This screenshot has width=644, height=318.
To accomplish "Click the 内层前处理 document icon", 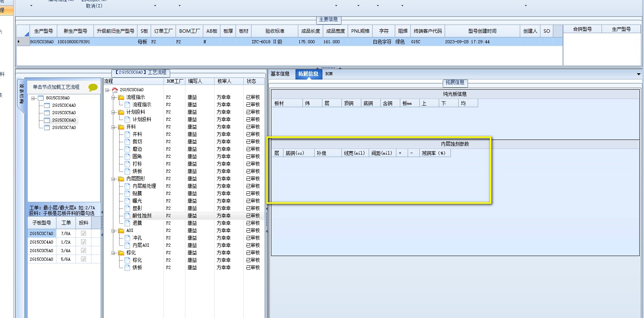I will pos(127,186).
